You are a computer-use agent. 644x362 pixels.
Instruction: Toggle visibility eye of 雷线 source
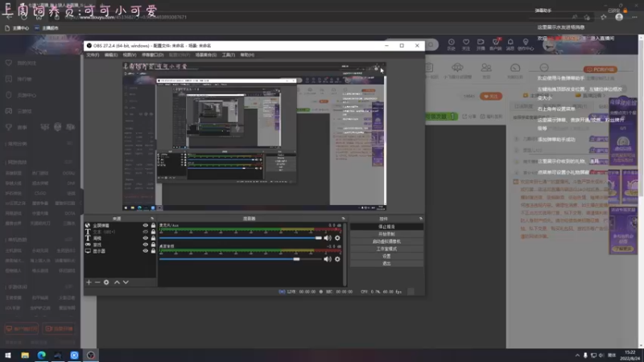pos(146,245)
